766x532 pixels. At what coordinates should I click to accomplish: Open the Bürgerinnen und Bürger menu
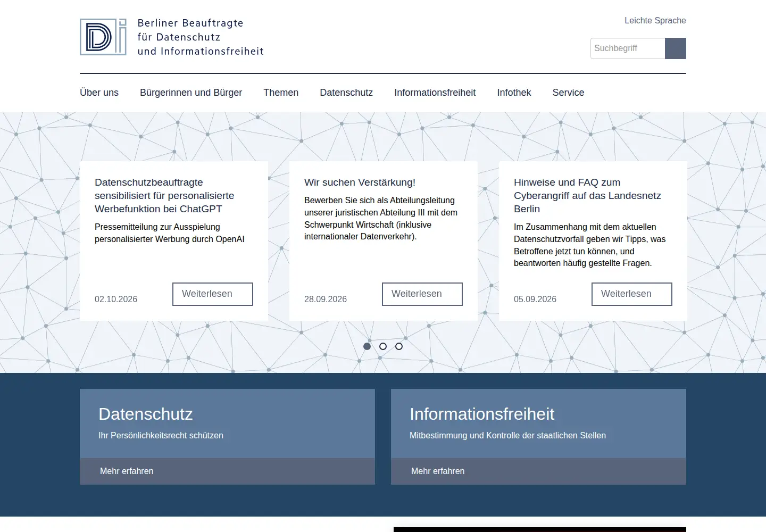point(191,93)
